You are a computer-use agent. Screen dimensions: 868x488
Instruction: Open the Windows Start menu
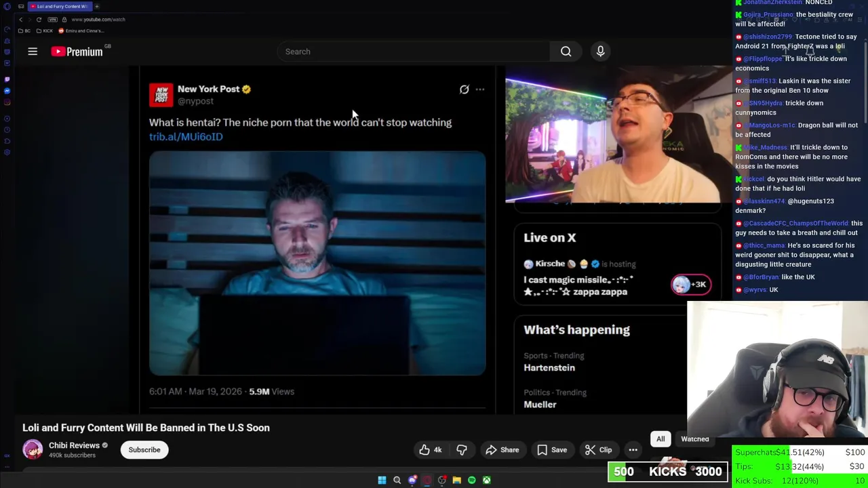pyautogui.click(x=382, y=481)
